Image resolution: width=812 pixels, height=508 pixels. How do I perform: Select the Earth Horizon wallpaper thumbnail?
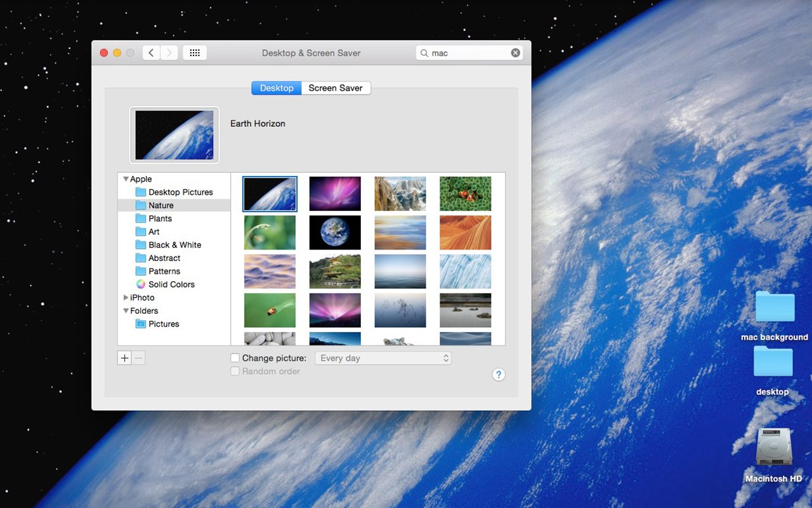tap(270, 194)
